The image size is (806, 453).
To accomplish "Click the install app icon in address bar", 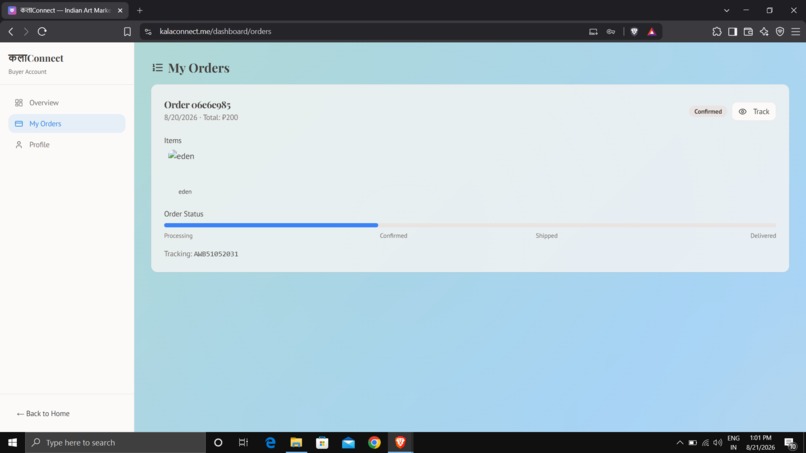I will (593, 31).
